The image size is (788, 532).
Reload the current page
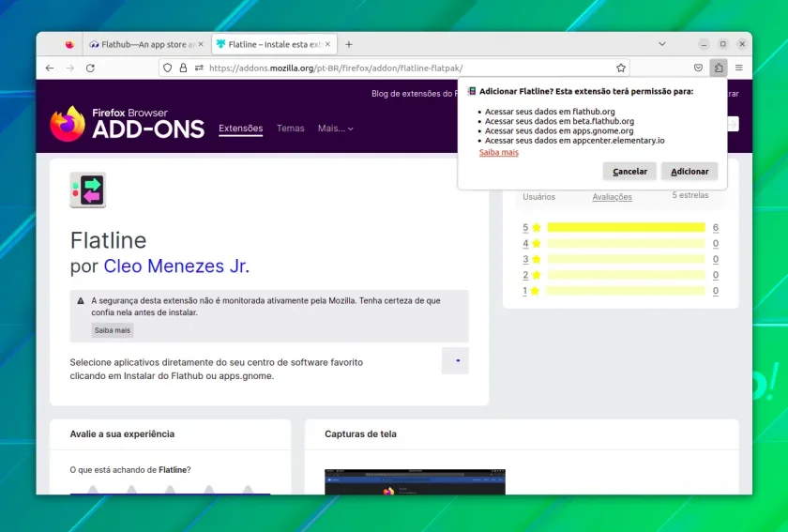90,68
